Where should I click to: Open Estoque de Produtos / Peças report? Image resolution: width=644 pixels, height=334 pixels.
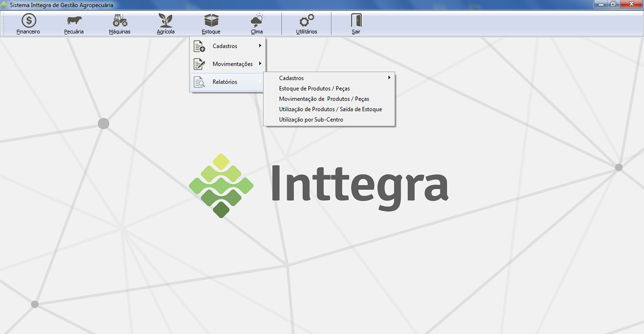click(329, 89)
